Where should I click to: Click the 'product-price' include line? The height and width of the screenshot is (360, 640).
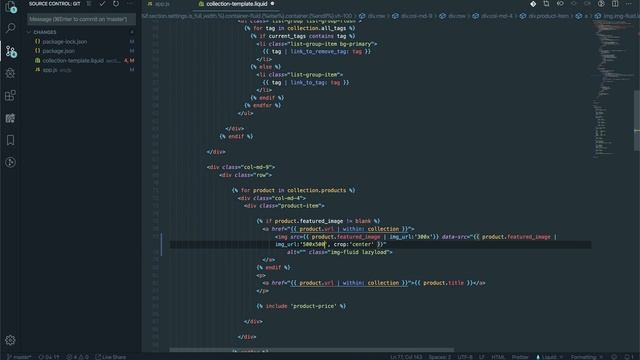click(301, 306)
